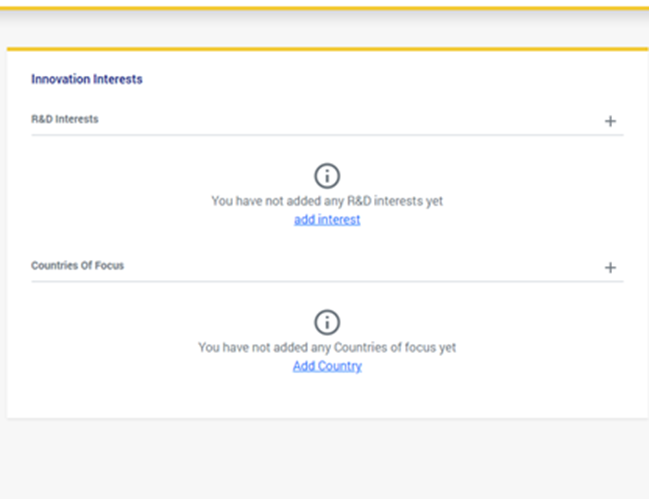
Task: Click the R&D Interests section label
Action: click(65, 119)
